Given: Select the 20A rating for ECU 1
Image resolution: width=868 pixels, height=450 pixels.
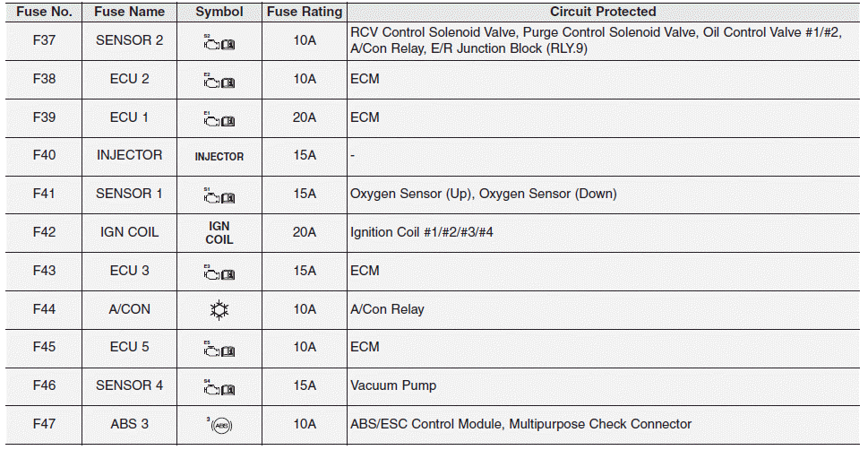Looking at the screenshot, I should click(305, 117).
